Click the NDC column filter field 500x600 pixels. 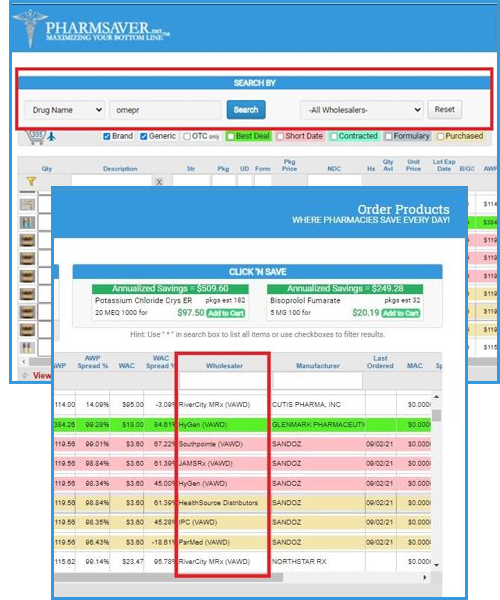click(x=334, y=180)
